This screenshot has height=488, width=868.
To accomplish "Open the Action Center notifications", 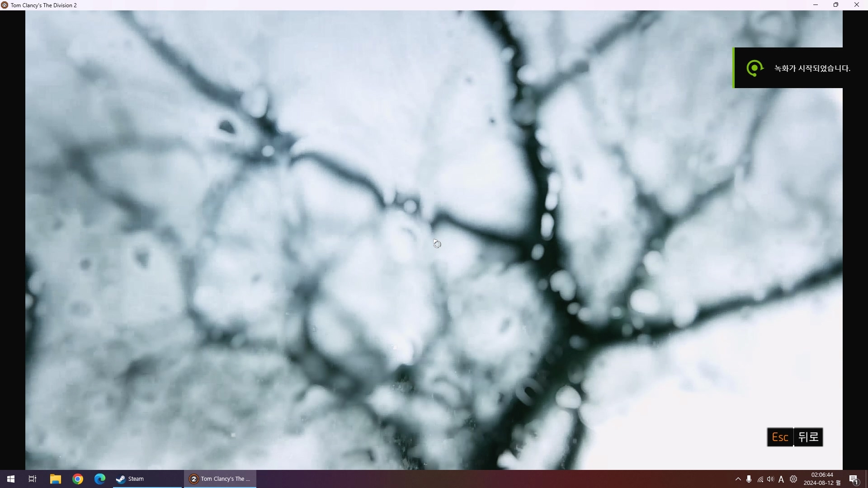I will (854, 479).
